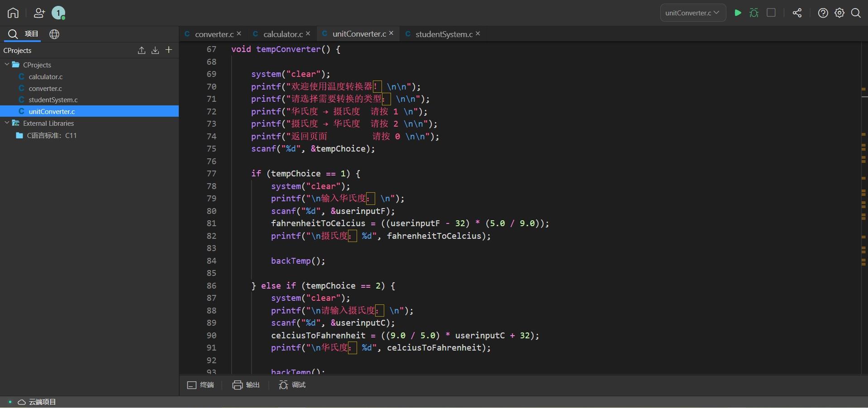868x408 pixels.
Task: Click the scanf("%d", &userinputC) line
Action: point(333,323)
